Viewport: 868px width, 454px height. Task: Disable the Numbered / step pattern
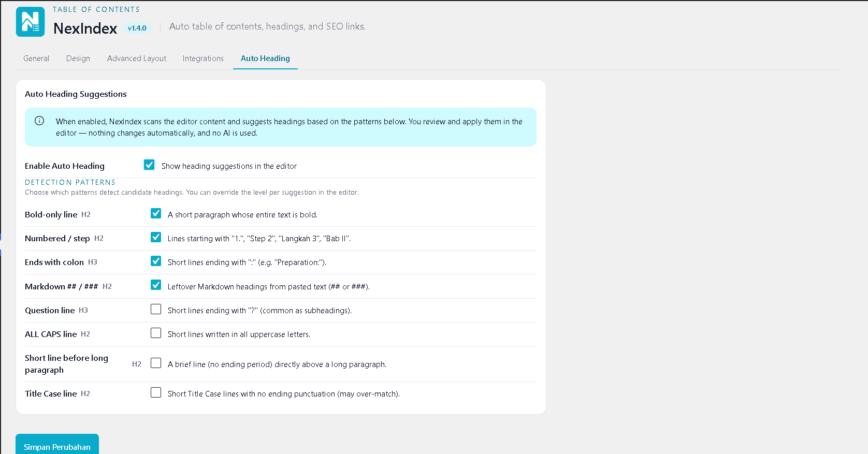click(156, 237)
